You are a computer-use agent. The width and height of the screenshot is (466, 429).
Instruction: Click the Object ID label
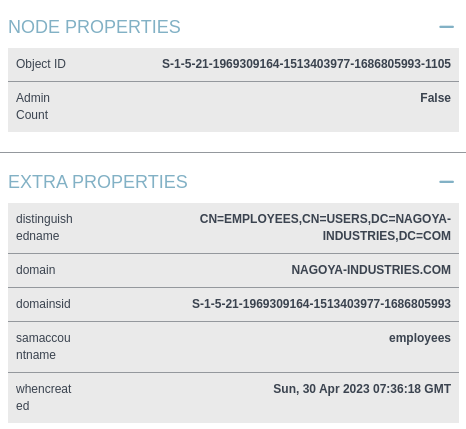point(41,64)
